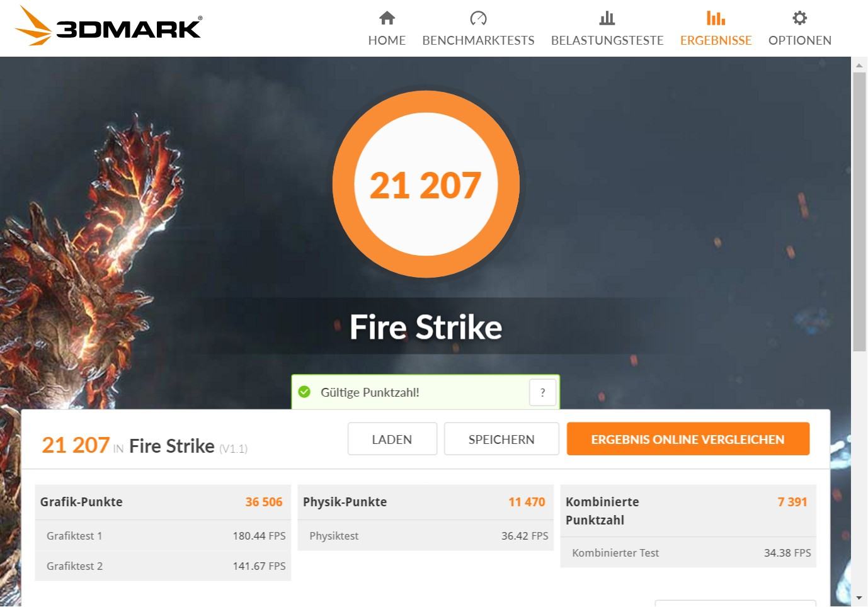Viewport: 868px width, 607px height.
Task: Open the BELASTUNGSTESTE tab label
Action: pos(607,40)
